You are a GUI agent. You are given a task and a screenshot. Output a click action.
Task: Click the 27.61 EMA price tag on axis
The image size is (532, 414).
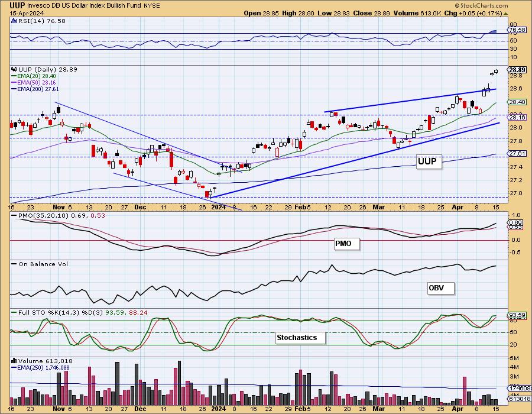(517, 154)
